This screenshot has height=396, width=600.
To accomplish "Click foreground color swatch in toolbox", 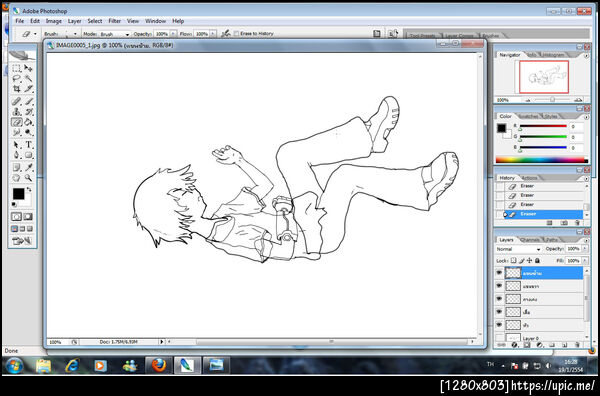I will [x=18, y=194].
